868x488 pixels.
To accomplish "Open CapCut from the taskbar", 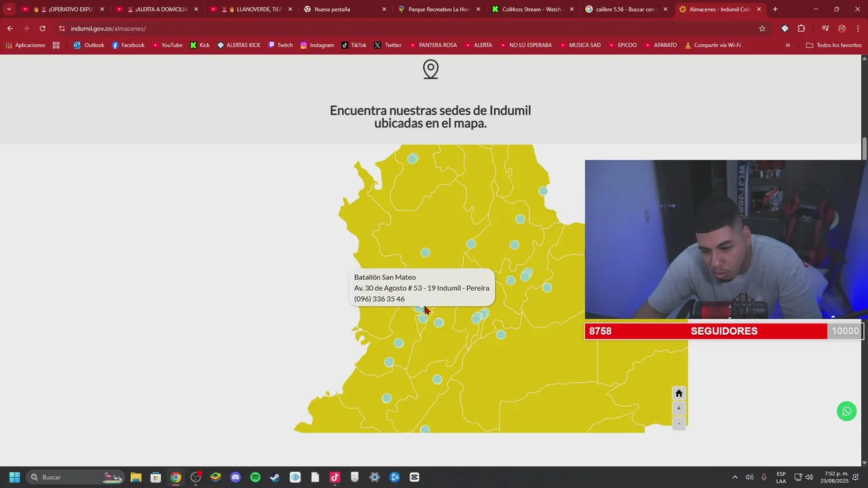I will 414,477.
